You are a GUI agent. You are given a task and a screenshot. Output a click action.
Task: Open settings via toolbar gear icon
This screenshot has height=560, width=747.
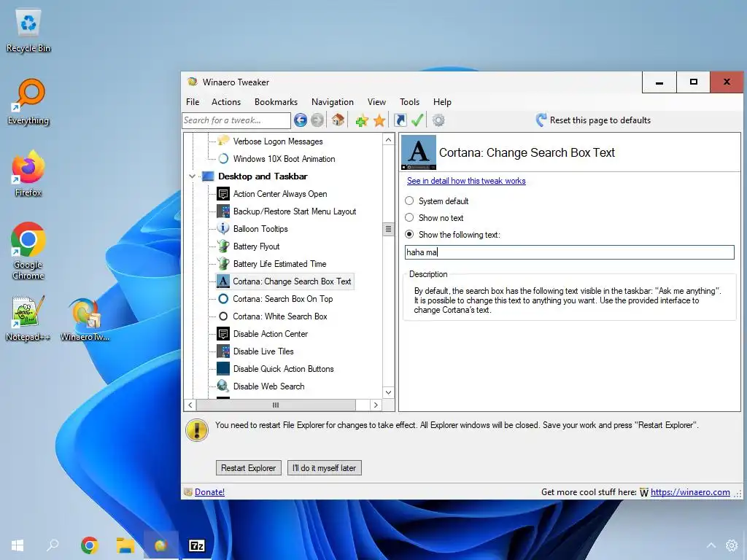pos(438,120)
